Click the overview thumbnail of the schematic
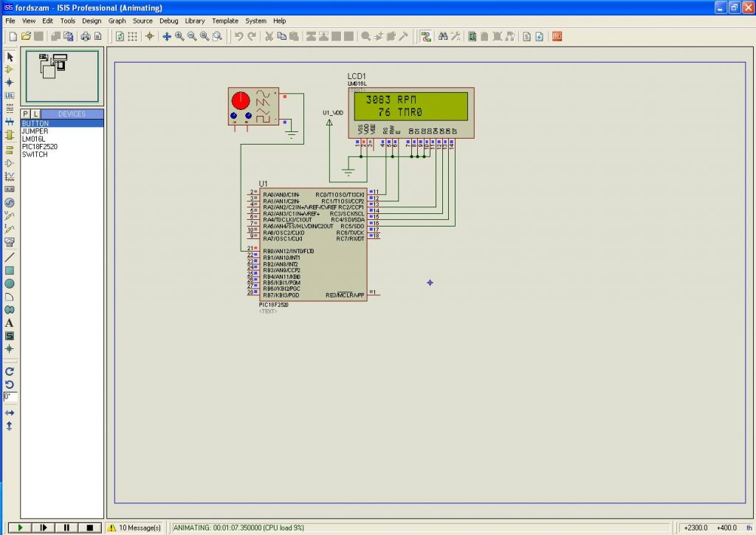This screenshot has width=756, height=535. pyautogui.click(x=62, y=76)
